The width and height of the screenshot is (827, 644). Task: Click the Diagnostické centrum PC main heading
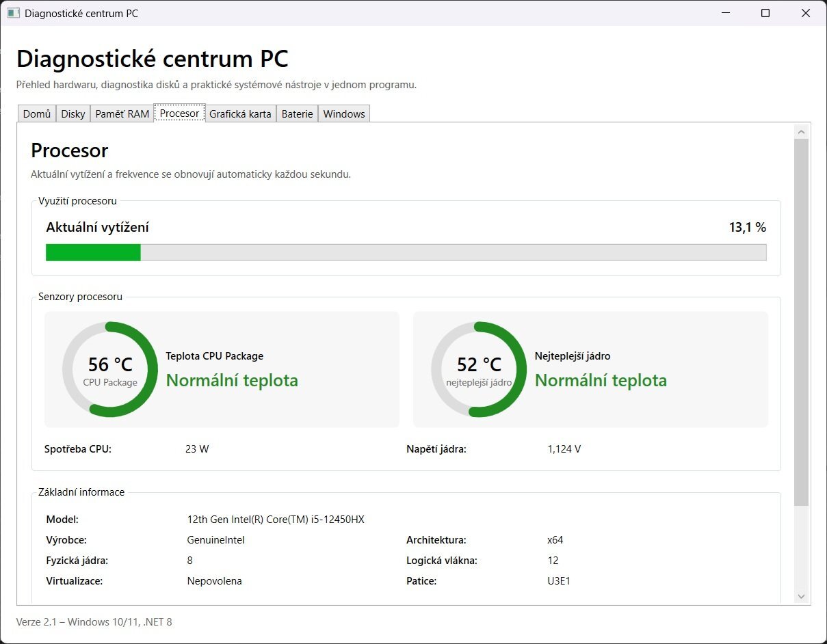click(x=153, y=59)
